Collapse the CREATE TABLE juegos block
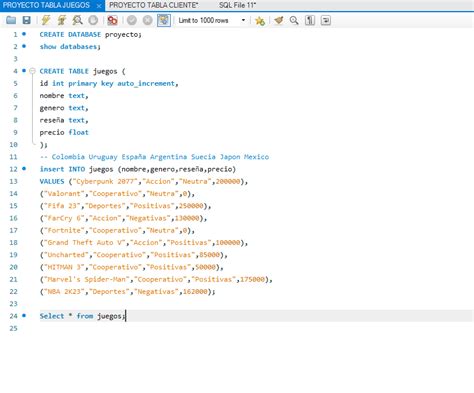 coord(32,71)
